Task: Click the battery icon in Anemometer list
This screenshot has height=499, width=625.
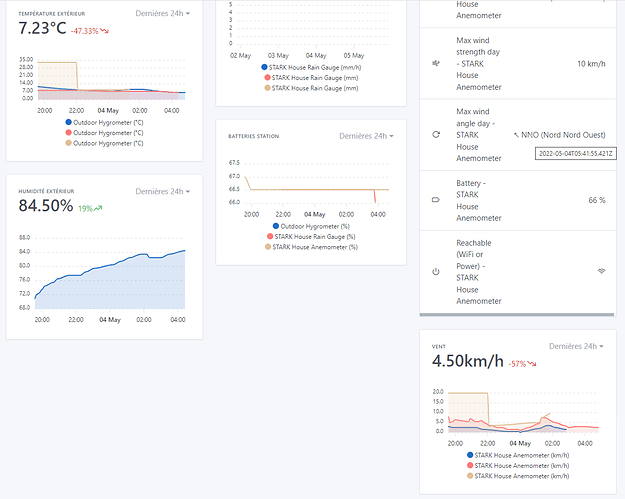Action: click(435, 200)
